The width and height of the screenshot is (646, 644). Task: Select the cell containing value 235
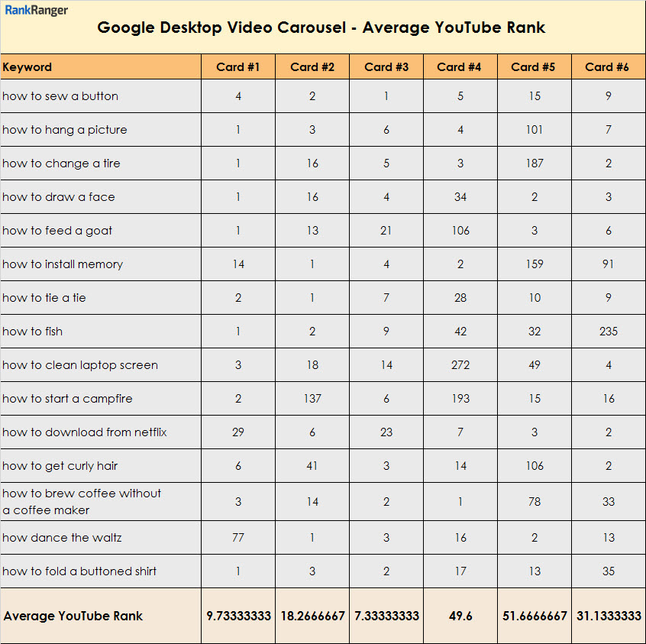609,332
